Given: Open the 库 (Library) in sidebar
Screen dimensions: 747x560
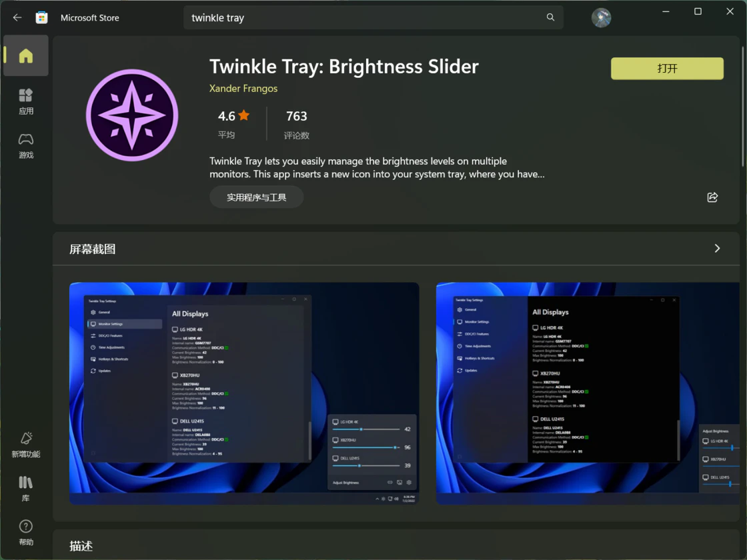Looking at the screenshot, I should 26,488.
